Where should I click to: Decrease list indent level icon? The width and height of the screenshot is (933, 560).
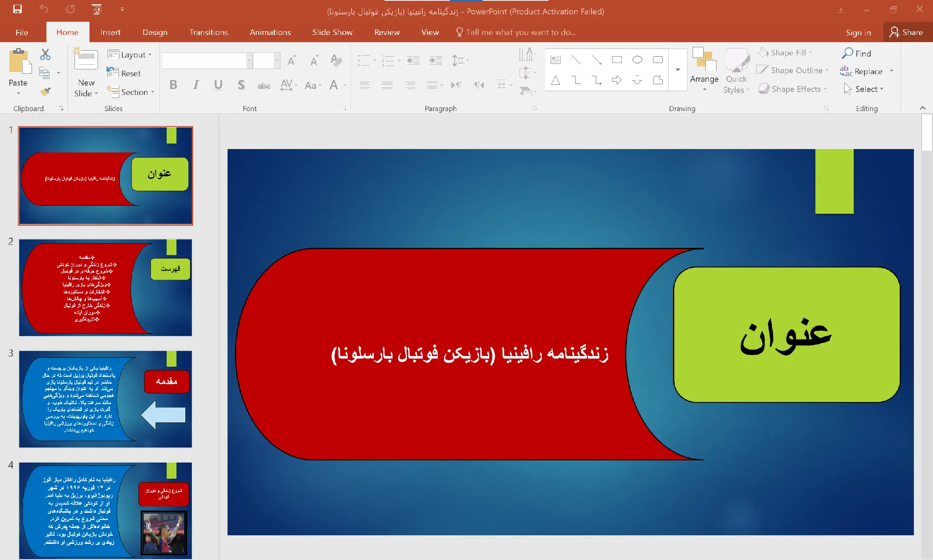(413, 60)
